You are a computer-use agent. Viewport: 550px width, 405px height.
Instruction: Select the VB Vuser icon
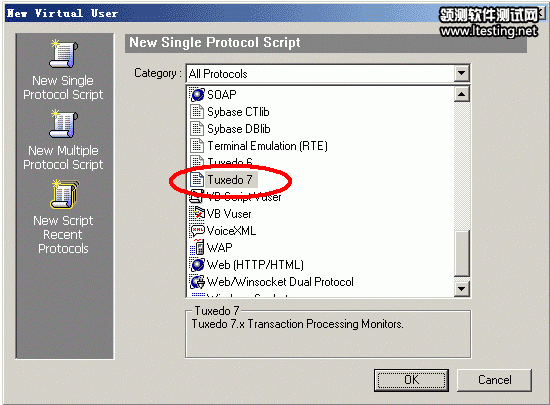(197, 213)
